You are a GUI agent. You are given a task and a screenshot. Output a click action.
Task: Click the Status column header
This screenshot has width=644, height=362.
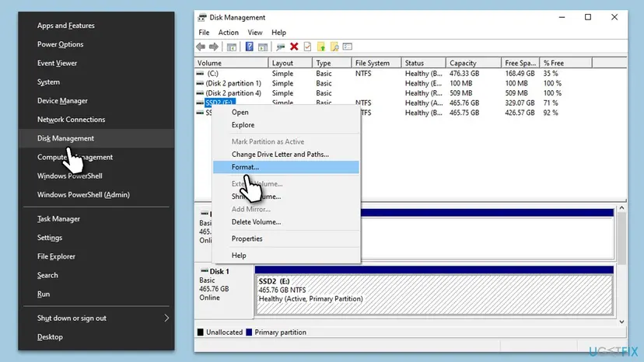[x=423, y=63]
